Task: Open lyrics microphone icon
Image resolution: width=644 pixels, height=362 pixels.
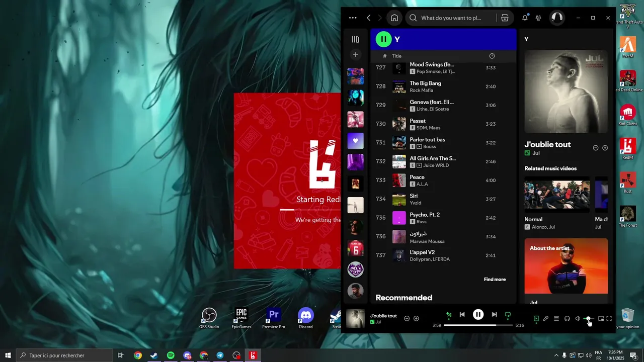Action: pos(545,318)
